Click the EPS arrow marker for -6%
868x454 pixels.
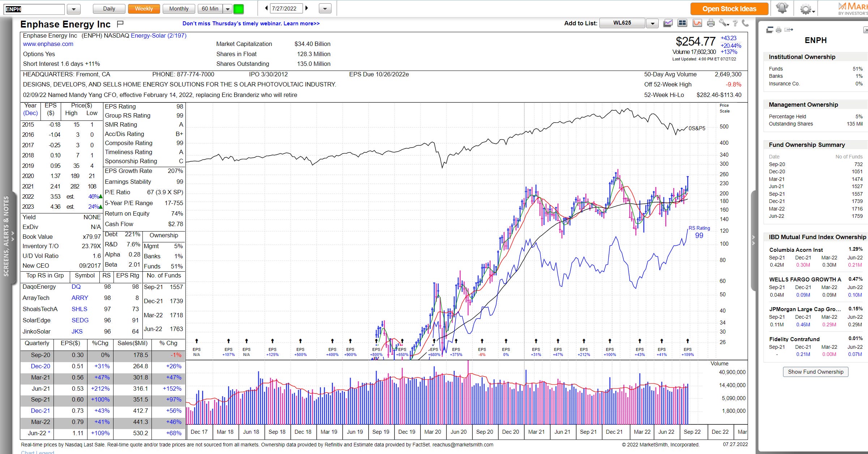[482, 341]
